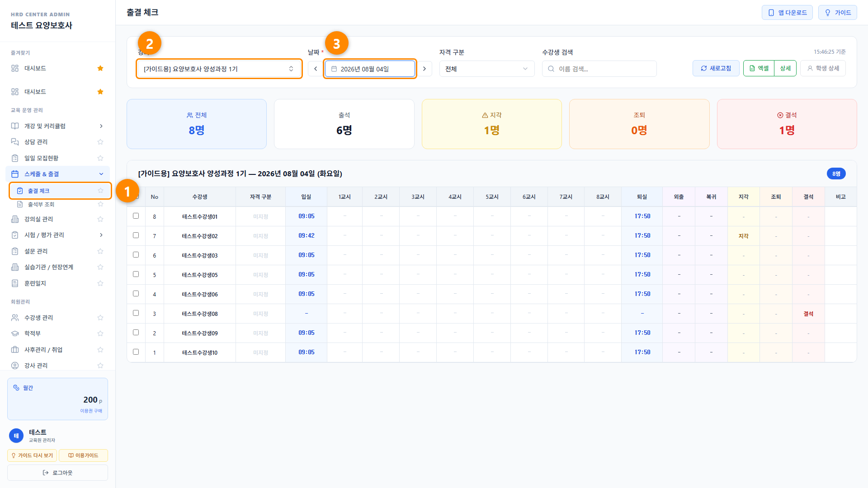This screenshot has width=868, height=488.
Task: Click the 이용권 구매 link
Action: tap(91, 411)
